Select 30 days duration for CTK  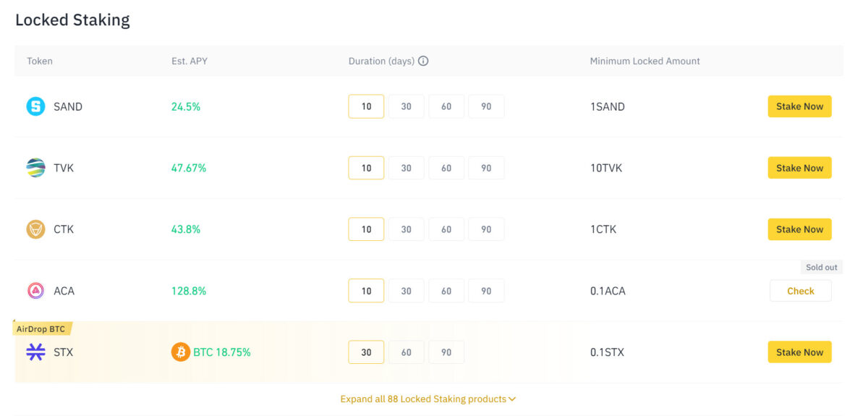tap(407, 229)
